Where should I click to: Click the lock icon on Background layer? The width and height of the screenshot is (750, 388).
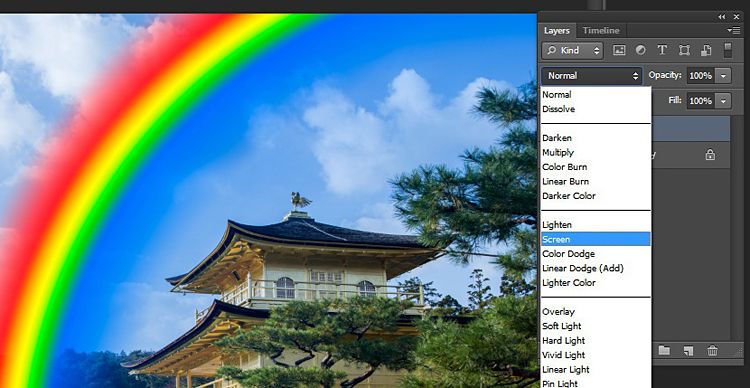tap(710, 155)
